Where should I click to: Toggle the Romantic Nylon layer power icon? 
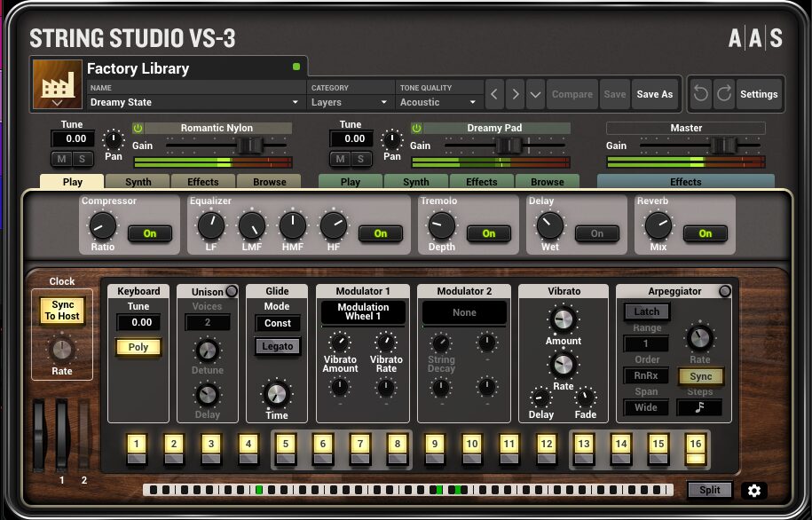click(x=138, y=128)
